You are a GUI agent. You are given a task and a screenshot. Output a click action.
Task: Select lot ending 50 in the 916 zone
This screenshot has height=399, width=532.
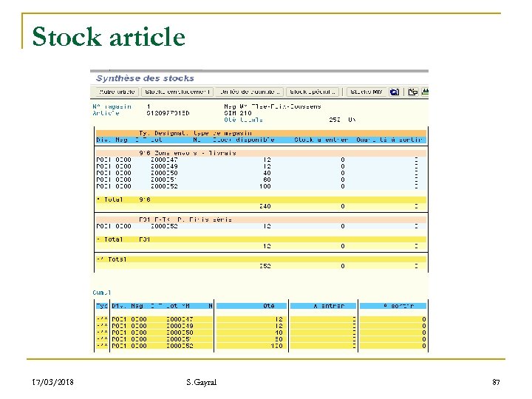[164, 173]
